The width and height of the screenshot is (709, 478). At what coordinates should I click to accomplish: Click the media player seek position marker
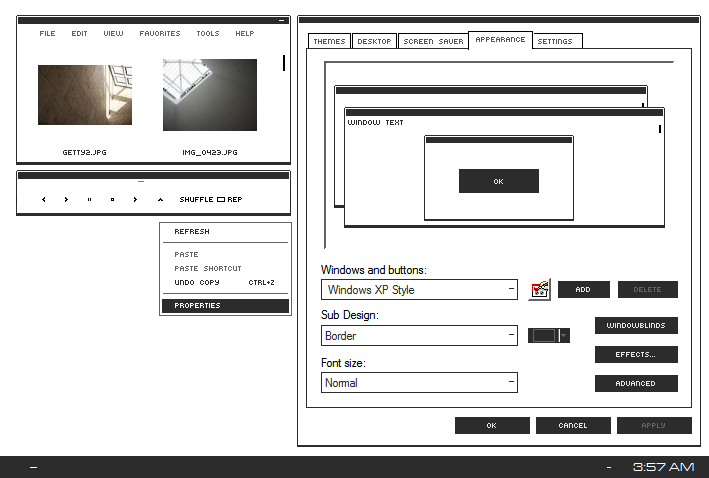141,181
